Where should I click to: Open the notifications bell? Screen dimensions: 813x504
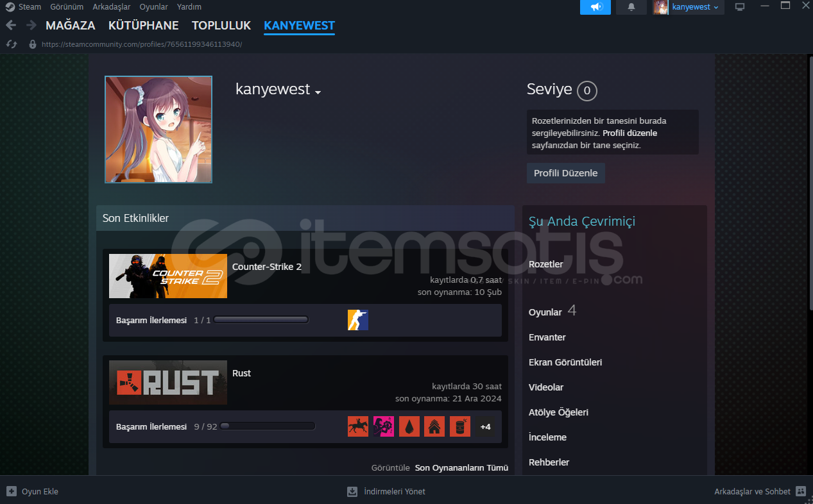631,7
